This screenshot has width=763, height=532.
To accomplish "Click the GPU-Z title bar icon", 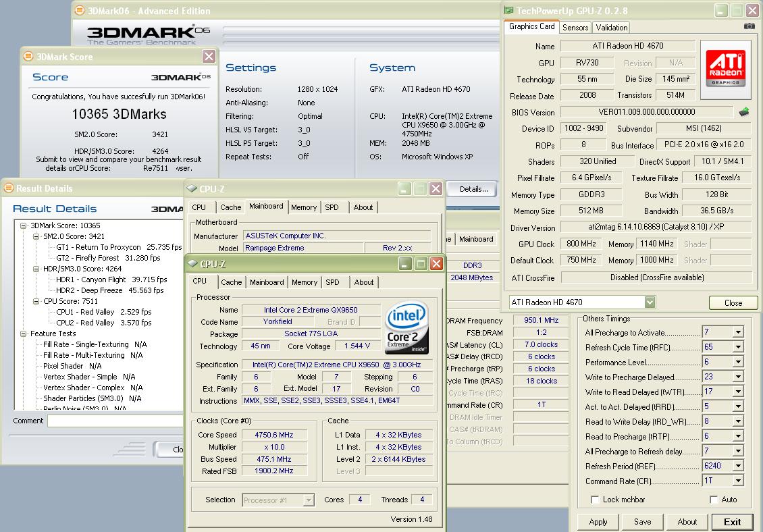I will click(508, 10).
